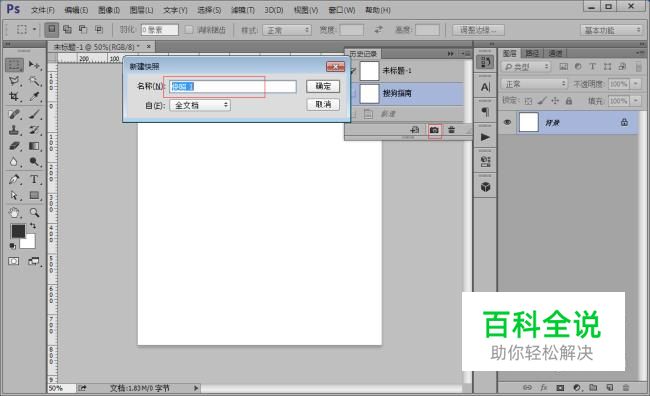Select the Horizontal Type tool
The height and width of the screenshot is (396, 650).
point(34,180)
